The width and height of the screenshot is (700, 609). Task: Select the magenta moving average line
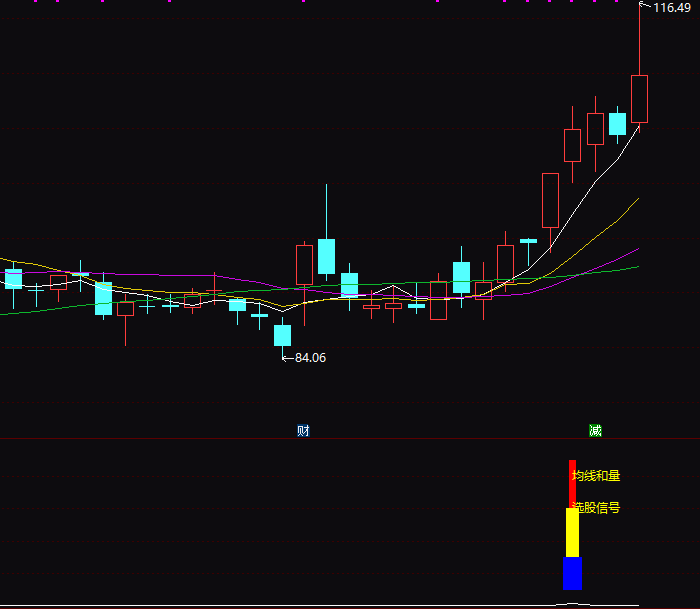616,259
